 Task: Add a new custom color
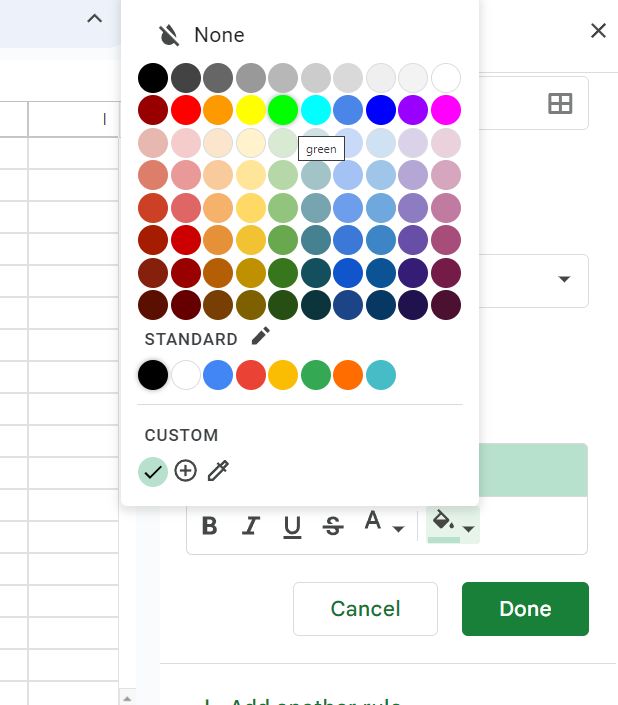pos(185,471)
